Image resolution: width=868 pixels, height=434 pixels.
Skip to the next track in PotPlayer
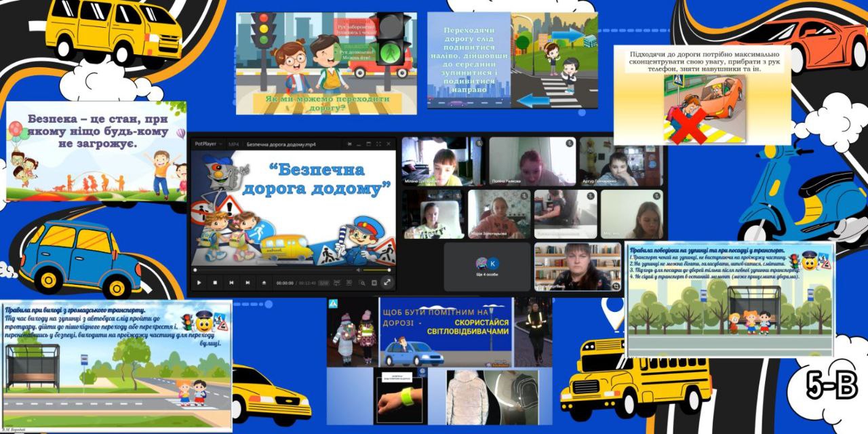pos(247,282)
